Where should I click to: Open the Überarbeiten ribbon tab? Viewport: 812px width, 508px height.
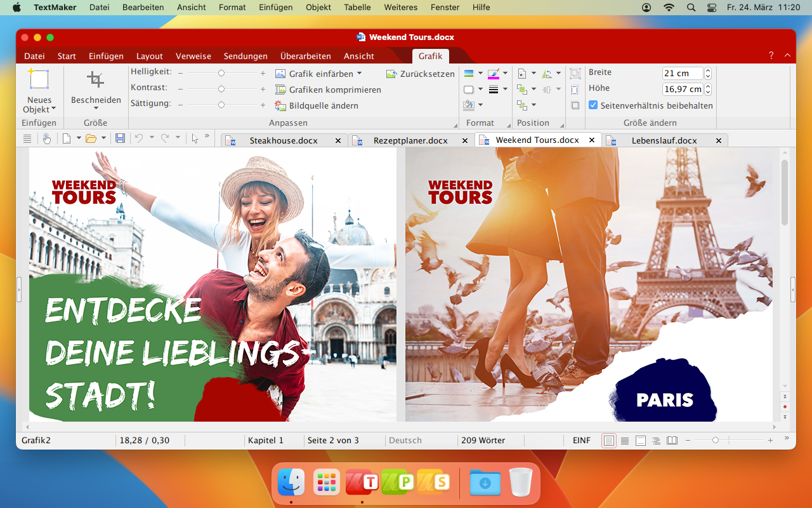(306, 56)
